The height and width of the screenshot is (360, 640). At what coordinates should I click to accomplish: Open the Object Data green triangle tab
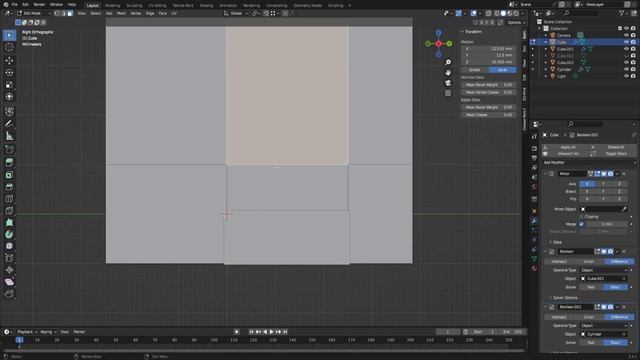(534, 259)
